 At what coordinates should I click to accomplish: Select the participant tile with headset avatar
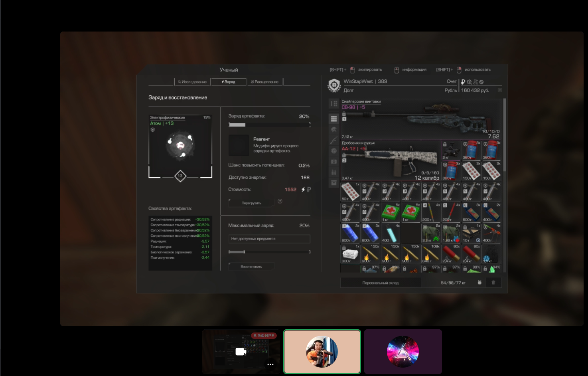pos(322,351)
